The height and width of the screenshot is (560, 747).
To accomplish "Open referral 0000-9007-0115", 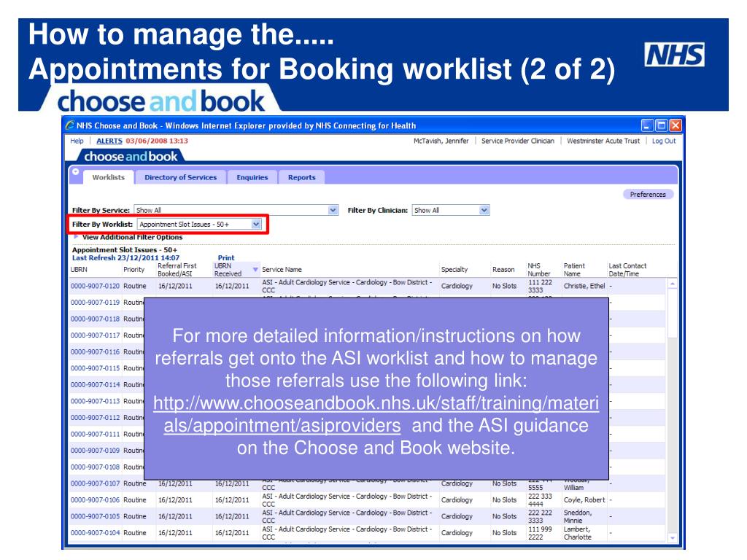I will click(95, 368).
